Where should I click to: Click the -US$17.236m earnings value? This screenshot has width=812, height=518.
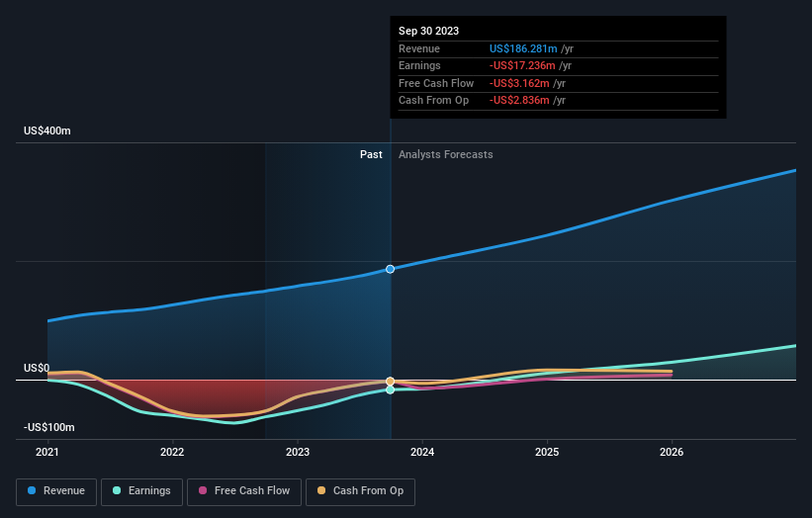point(522,65)
